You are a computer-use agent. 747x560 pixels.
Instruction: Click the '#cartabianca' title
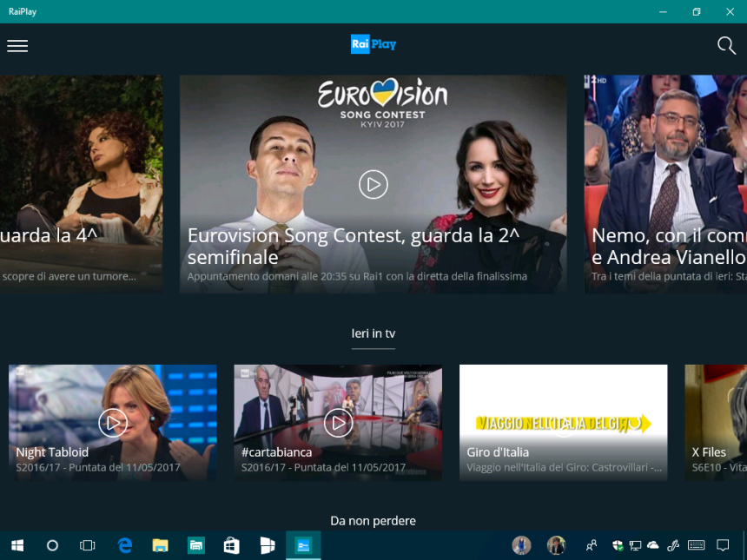pyautogui.click(x=277, y=451)
